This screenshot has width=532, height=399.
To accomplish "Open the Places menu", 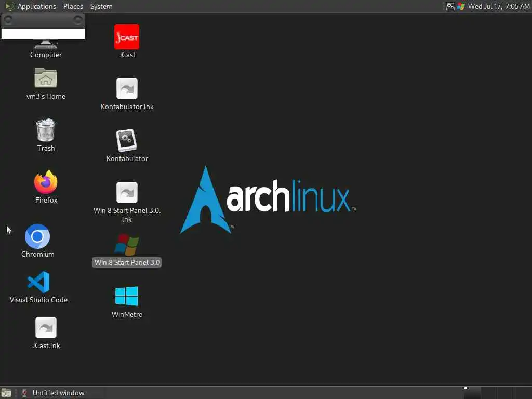I will (x=73, y=6).
